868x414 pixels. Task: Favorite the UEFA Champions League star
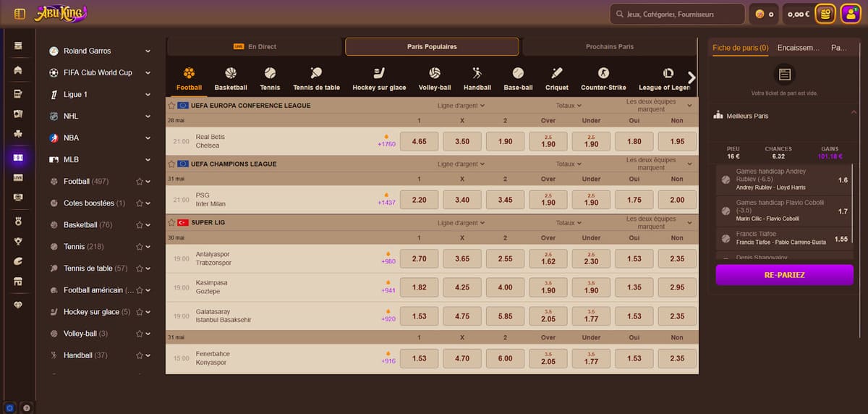(x=171, y=164)
